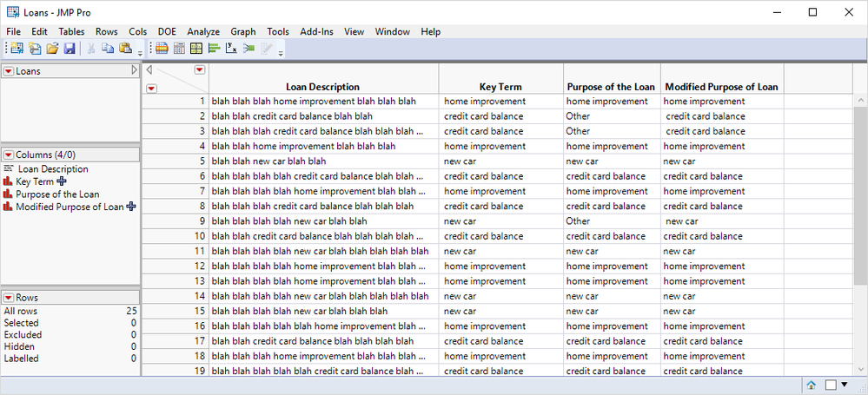868x395 pixels.
Task: Open the Graph menu
Action: 243,31
